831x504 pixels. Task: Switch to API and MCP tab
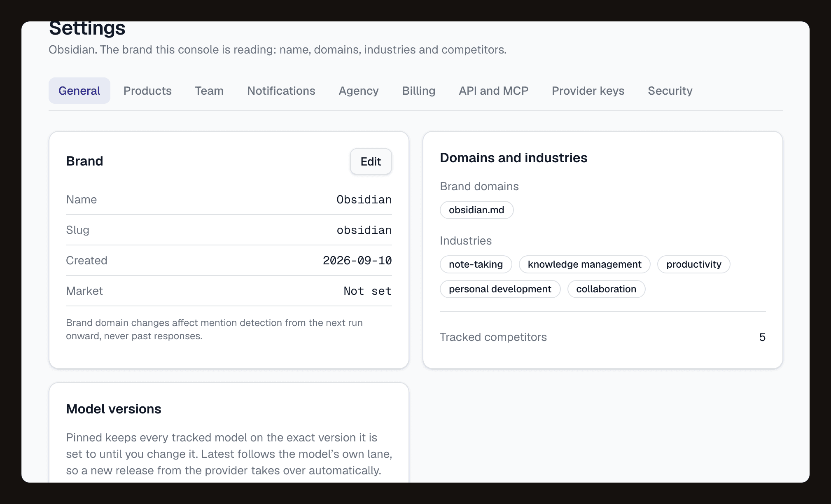pos(494,91)
